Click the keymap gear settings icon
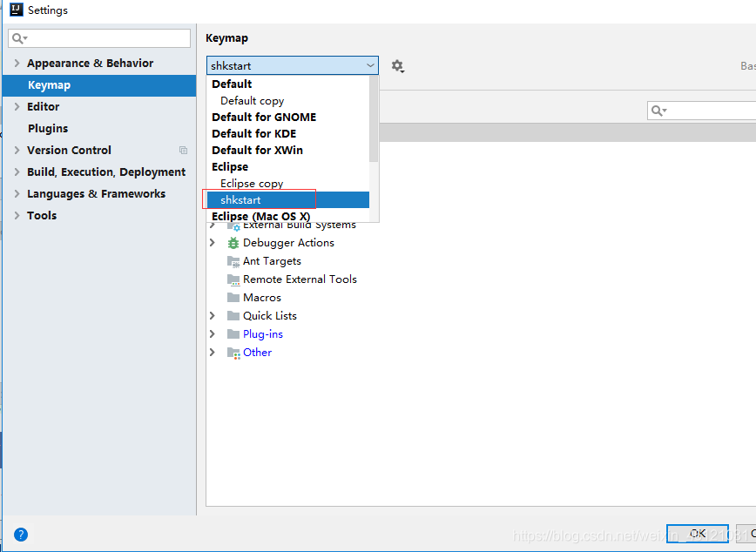The image size is (756, 552). pos(397,66)
